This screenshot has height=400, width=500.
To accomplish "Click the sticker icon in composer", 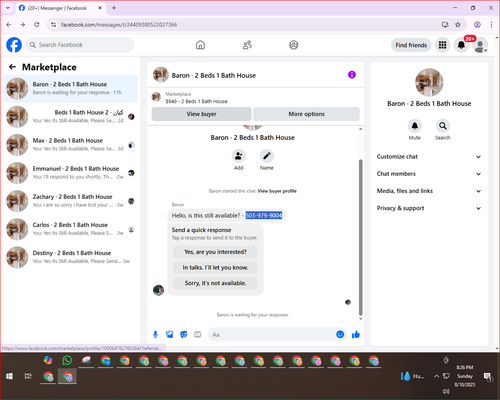I will coord(184,334).
